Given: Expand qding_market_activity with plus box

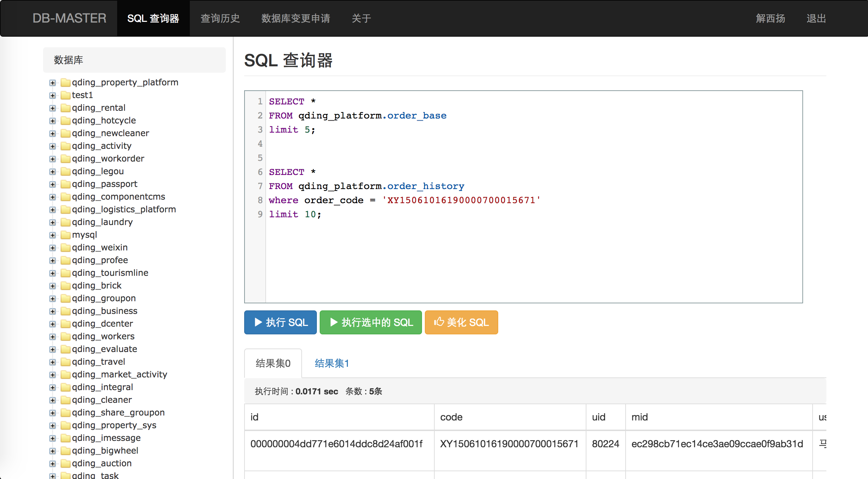Looking at the screenshot, I should tap(53, 375).
